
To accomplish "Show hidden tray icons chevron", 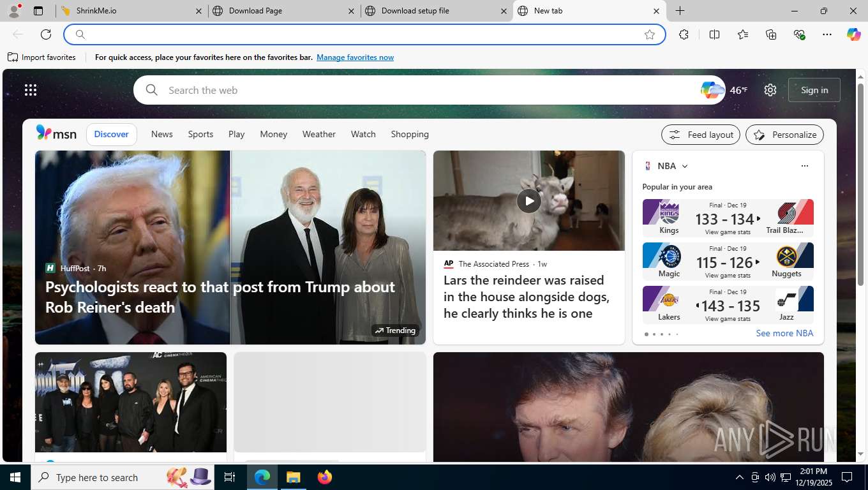I will tap(739, 477).
